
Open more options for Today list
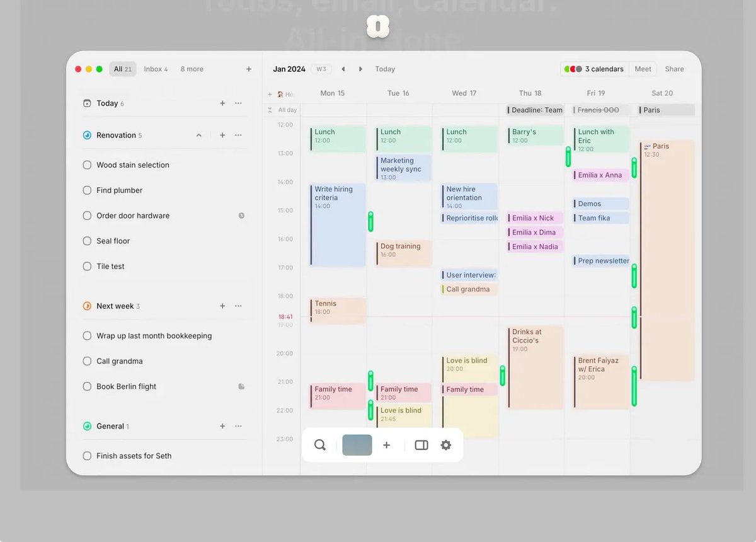(238, 103)
